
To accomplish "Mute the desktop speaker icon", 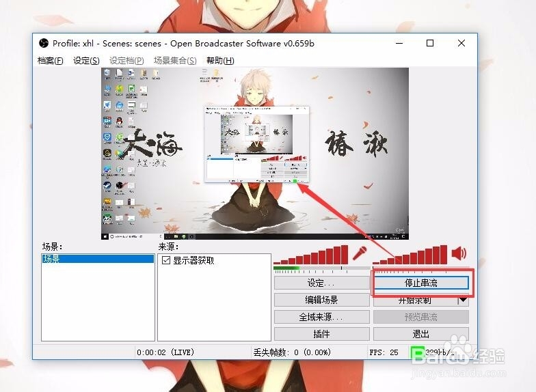I will pyautogui.click(x=459, y=253).
